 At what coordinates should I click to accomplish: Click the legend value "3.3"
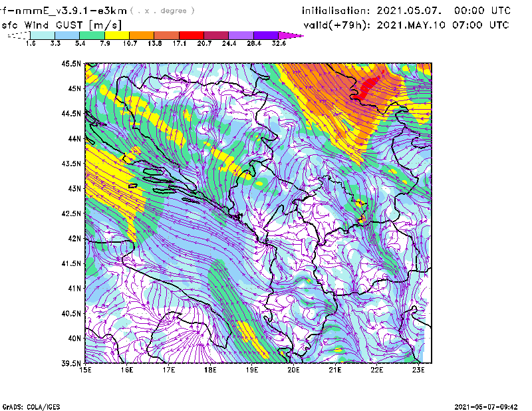pos(55,43)
